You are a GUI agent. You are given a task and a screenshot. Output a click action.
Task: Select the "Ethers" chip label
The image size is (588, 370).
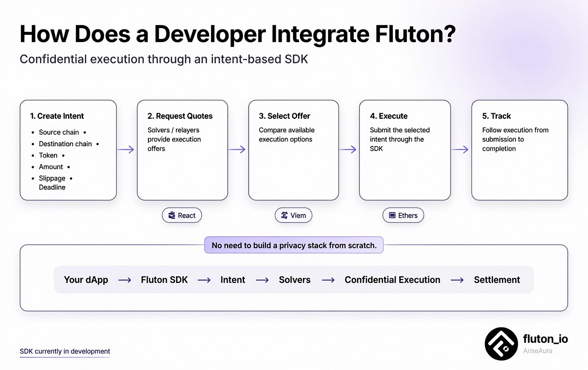(408, 215)
